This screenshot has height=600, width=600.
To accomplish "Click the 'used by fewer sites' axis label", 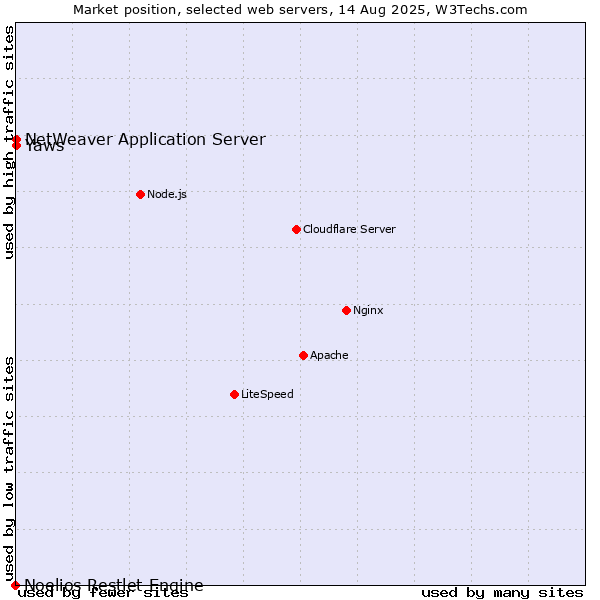I will coord(103,593).
